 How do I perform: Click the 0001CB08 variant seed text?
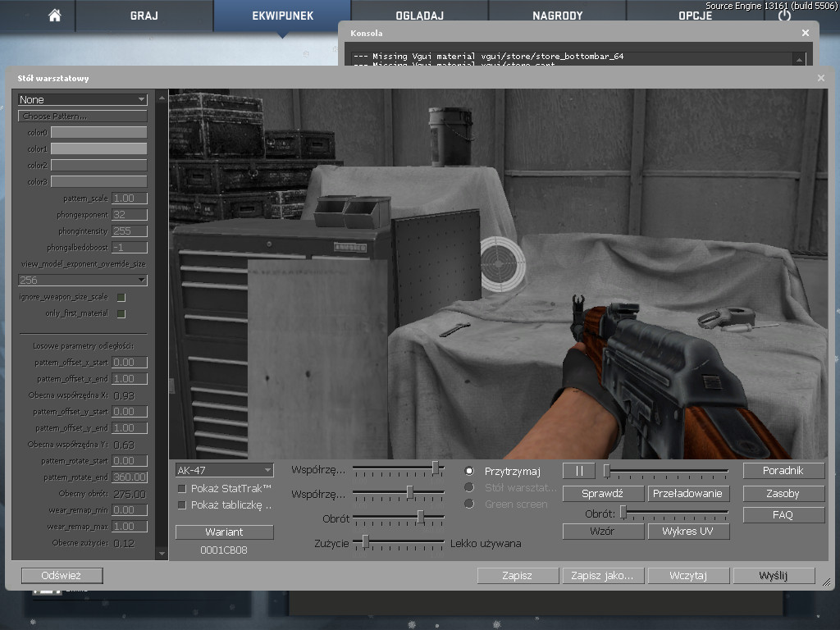click(224, 550)
